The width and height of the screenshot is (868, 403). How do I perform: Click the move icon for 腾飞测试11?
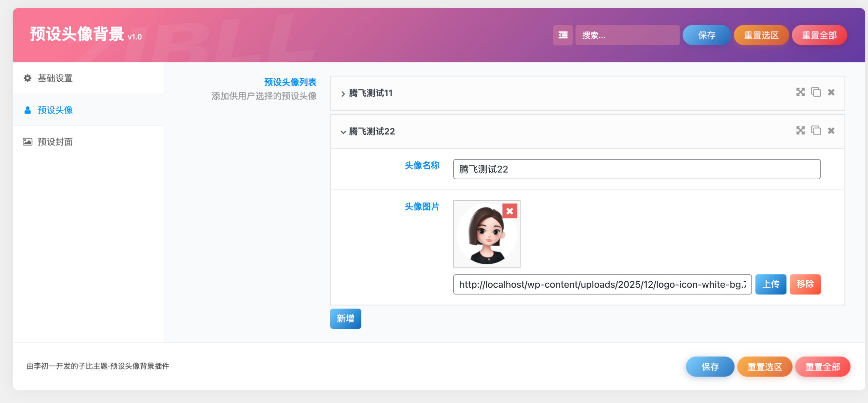[801, 92]
